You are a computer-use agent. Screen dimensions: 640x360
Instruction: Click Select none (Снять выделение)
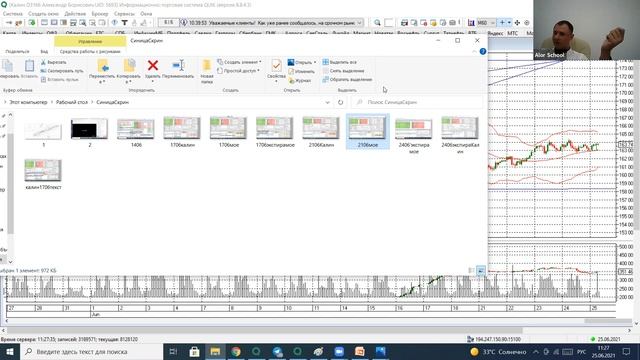coord(343,71)
